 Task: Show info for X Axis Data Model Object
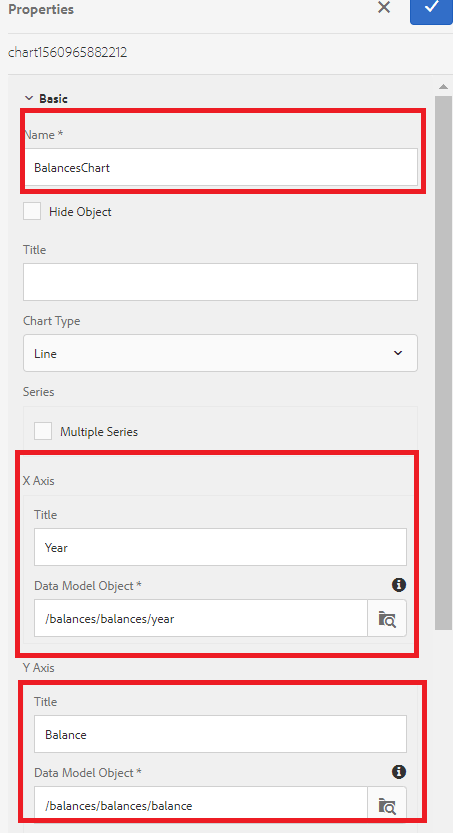click(x=399, y=585)
